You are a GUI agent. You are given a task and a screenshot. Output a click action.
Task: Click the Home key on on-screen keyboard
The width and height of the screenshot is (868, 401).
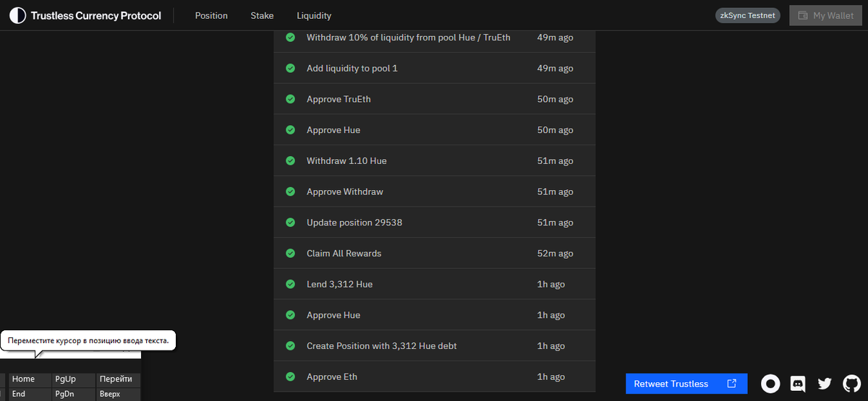tap(30, 379)
